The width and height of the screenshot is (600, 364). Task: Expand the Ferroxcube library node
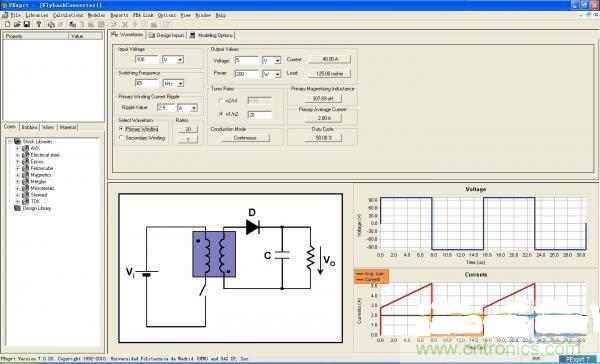pos(17,168)
